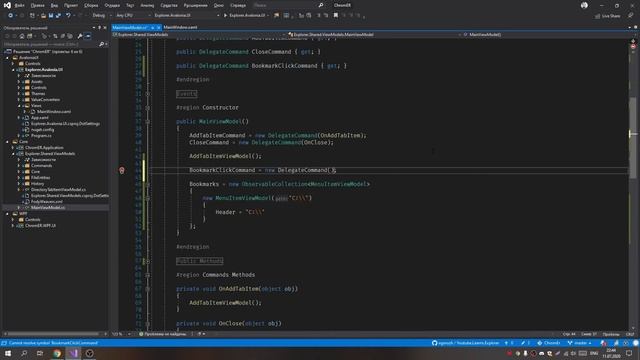Screen dimensions: 640x360
Task: Click the search magnifier in title bar
Action: (321, 5)
